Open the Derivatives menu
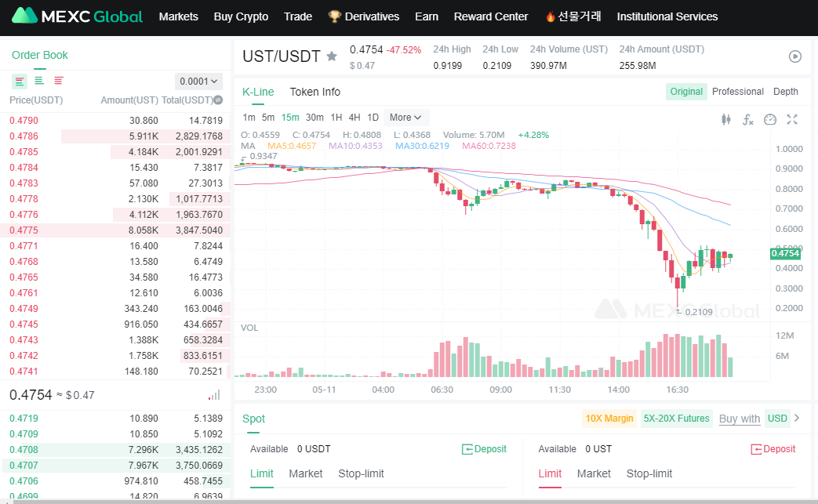The height and width of the screenshot is (504, 818). 372,16
